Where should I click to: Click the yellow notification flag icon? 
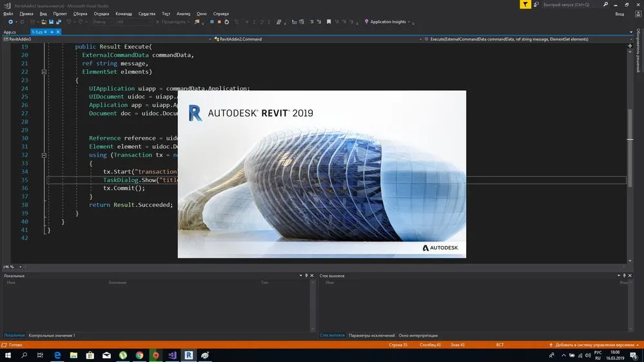pyautogui.click(x=525, y=5)
